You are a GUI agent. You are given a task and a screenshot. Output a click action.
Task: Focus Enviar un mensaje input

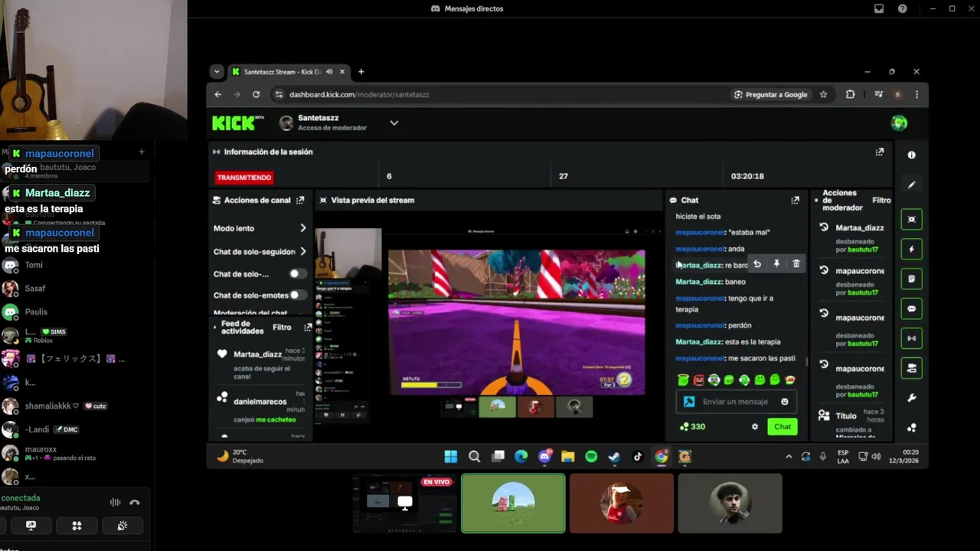[735, 402]
